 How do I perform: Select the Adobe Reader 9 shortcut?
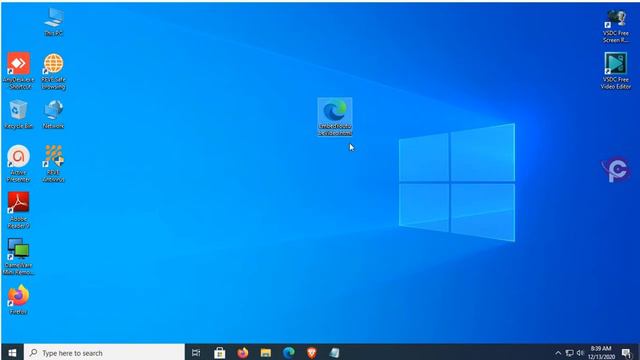(18, 210)
